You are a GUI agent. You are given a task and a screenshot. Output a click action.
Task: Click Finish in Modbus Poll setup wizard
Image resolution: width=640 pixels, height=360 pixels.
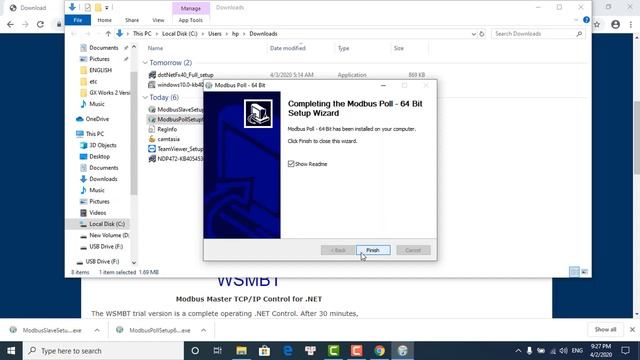click(x=373, y=250)
